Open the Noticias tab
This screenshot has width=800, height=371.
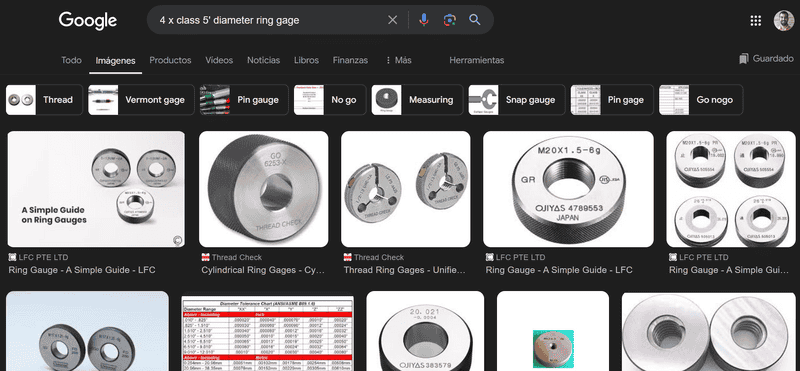coord(264,60)
